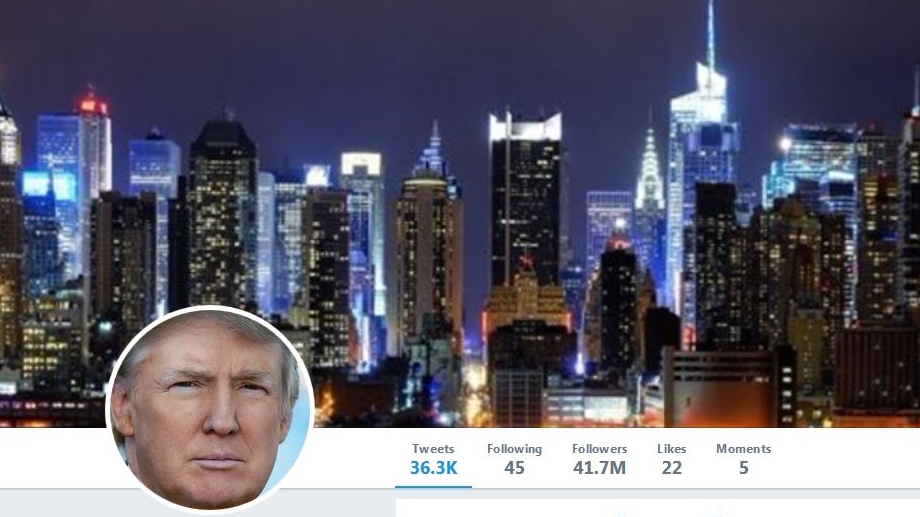
Task: Click the white timeline card below stats
Action: 658,508
